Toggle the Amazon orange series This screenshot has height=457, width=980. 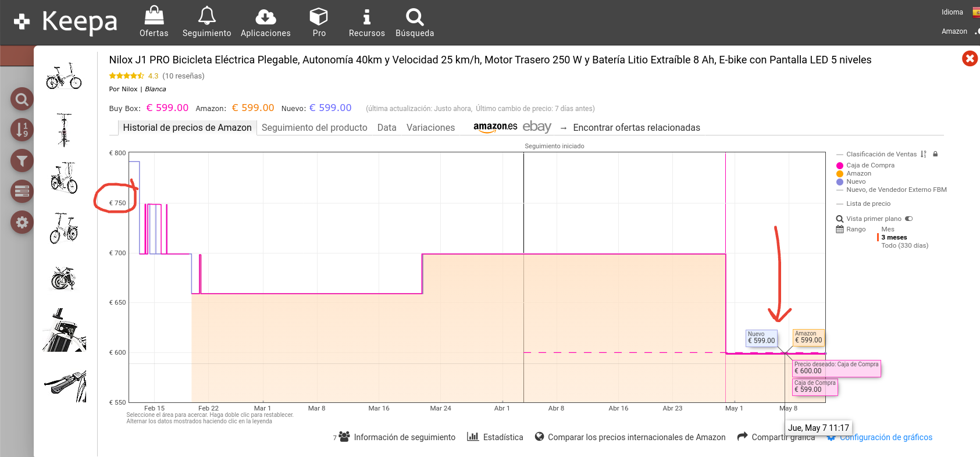pos(858,174)
